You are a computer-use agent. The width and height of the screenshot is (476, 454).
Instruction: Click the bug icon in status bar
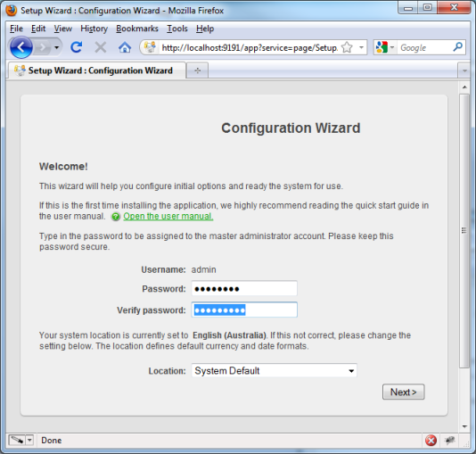pyautogui.click(x=449, y=440)
